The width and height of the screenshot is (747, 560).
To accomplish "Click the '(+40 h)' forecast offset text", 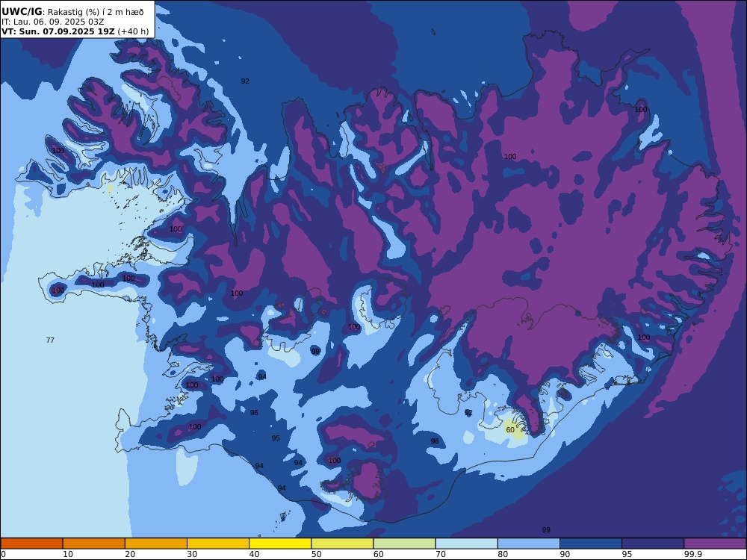I will coord(133,31).
